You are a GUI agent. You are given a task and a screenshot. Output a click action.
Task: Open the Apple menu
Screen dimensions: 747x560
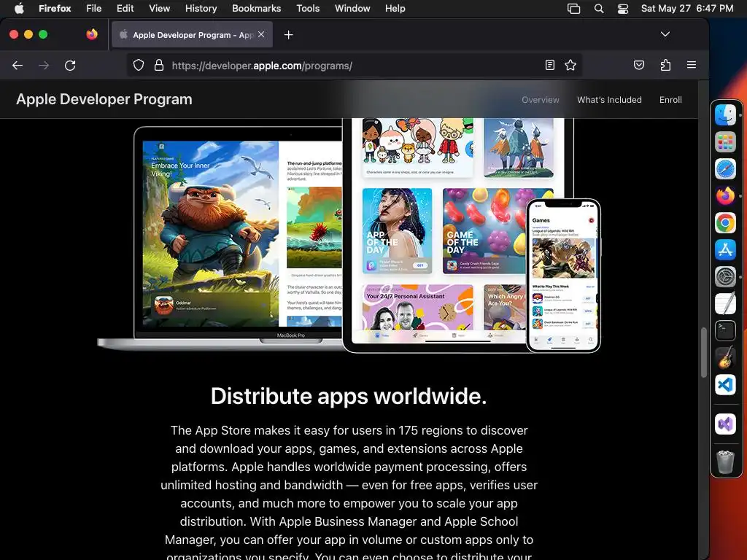[19, 8]
